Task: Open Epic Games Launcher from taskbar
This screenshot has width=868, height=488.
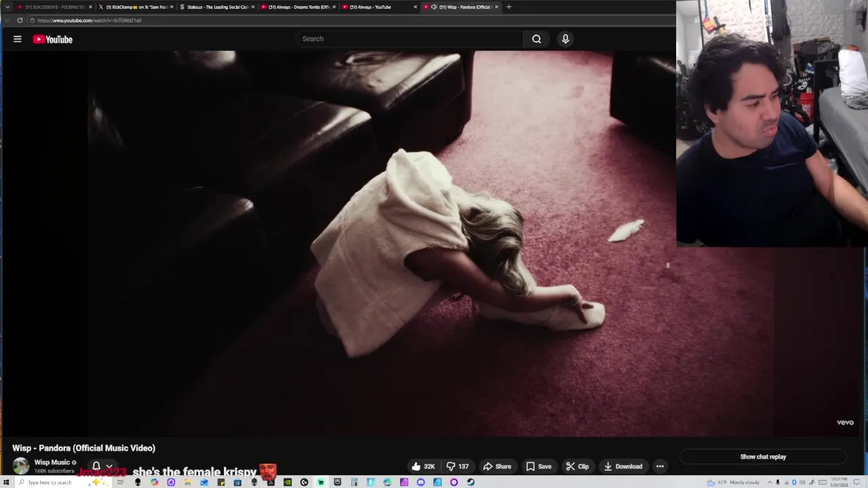Action: coord(338,482)
